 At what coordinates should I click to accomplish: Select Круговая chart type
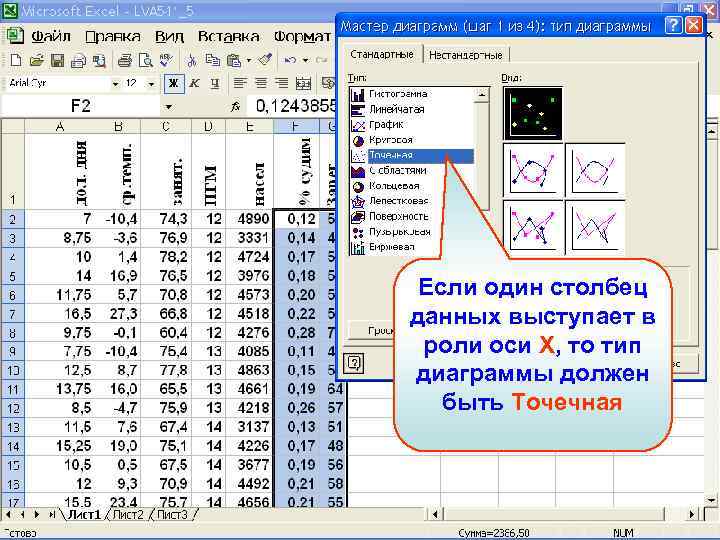tap(412, 140)
